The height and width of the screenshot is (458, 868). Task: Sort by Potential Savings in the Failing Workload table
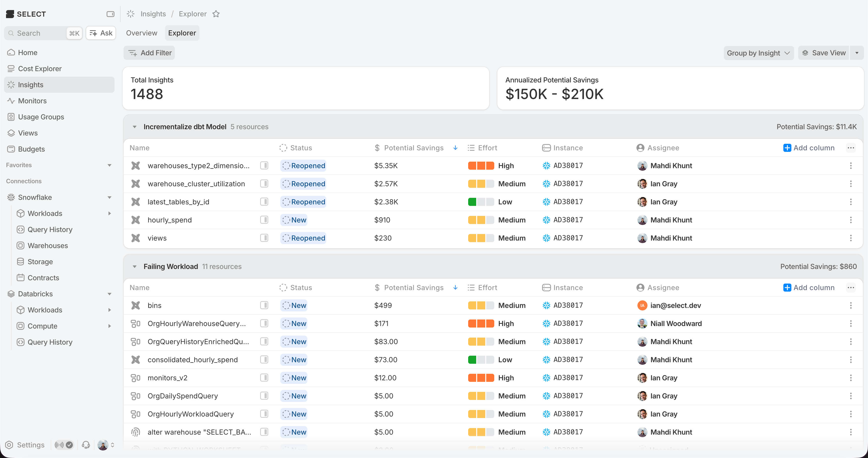coord(414,287)
